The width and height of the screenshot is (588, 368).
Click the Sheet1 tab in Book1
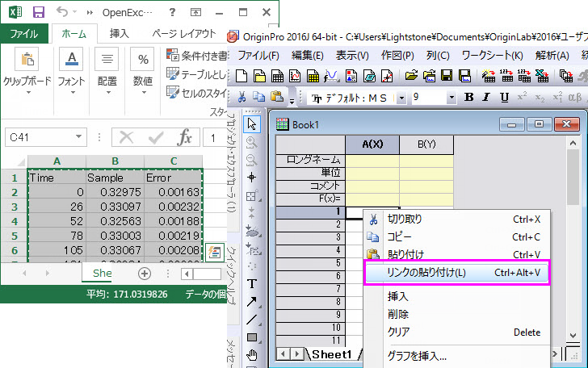click(x=332, y=354)
